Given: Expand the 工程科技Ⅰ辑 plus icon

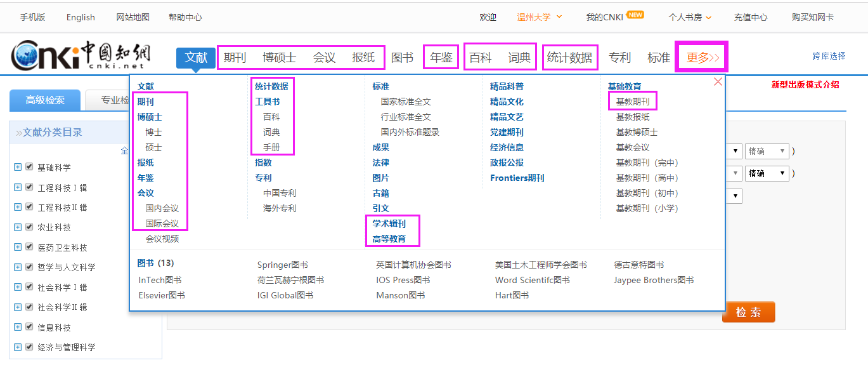Looking at the screenshot, I should tap(18, 187).
